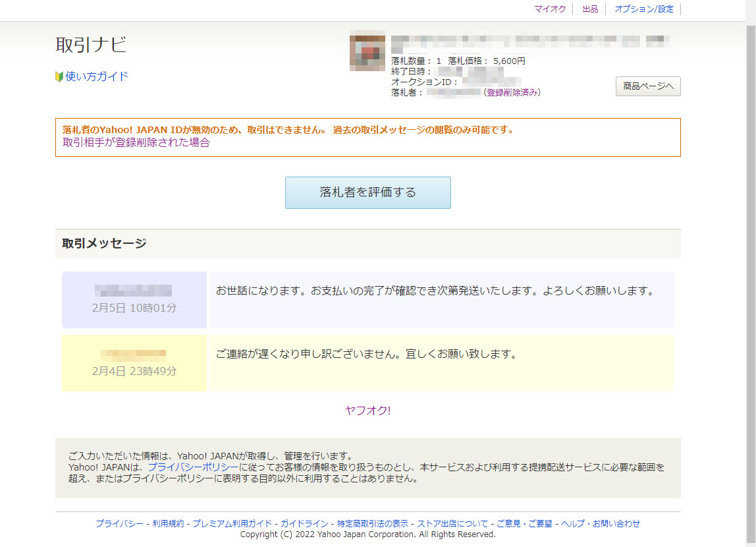
Task: Click the プライバシー footer link
Action: (x=119, y=524)
